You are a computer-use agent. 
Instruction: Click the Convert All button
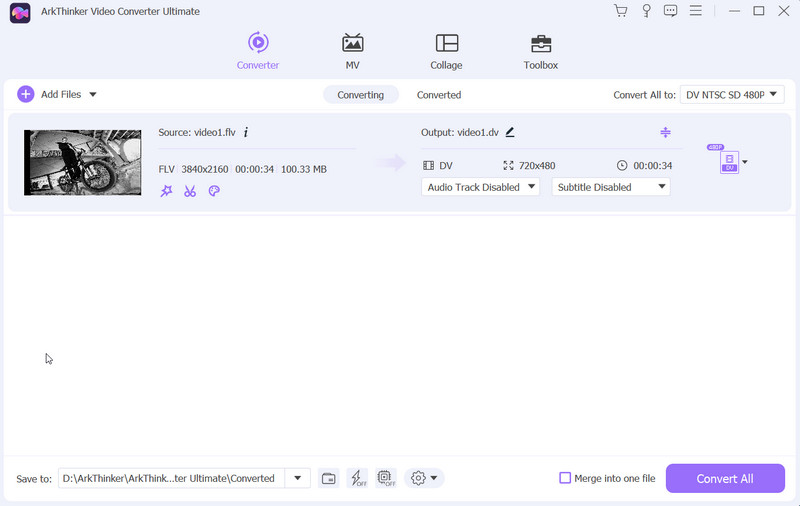pos(725,478)
